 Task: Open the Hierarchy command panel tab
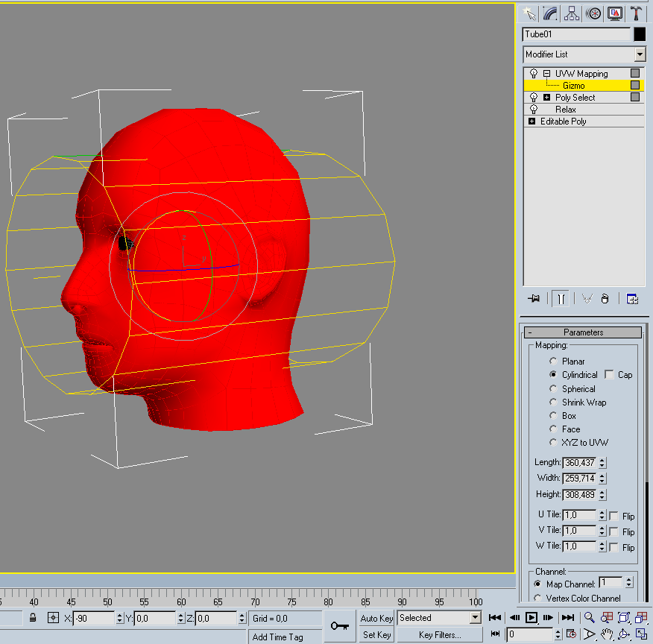pos(572,13)
